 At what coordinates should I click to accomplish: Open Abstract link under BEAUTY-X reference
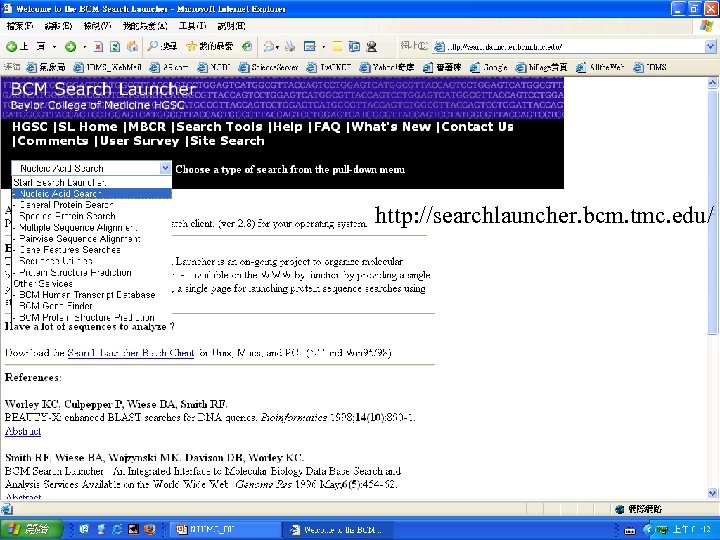23,431
